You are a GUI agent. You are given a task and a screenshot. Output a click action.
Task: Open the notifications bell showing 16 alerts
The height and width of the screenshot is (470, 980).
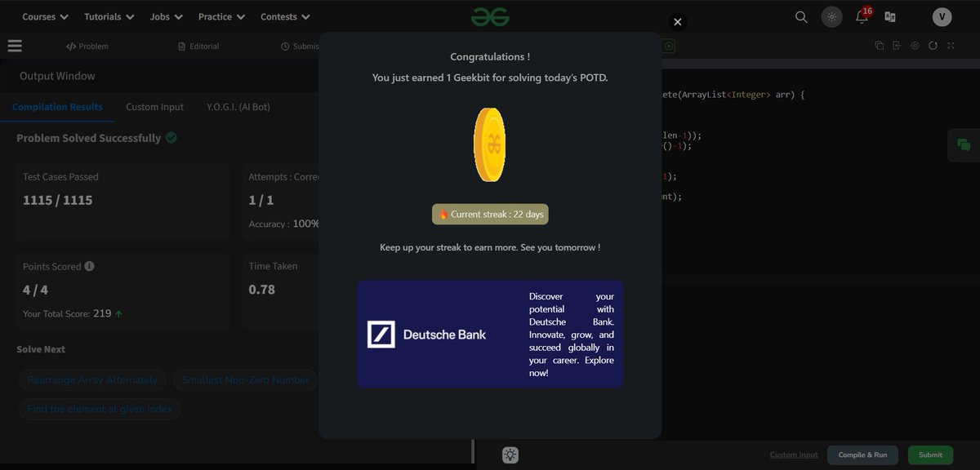(862, 16)
